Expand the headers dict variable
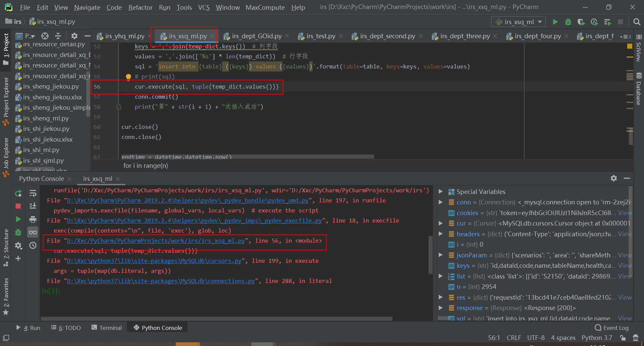The height and width of the screenshot is (346, 644). coord(441,234)
